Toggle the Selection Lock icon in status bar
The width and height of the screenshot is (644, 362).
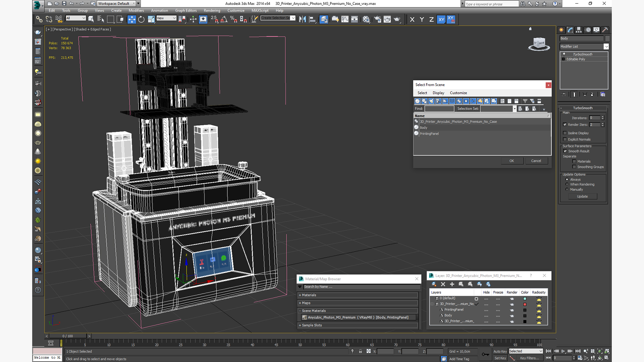click(x=360, y=351)
